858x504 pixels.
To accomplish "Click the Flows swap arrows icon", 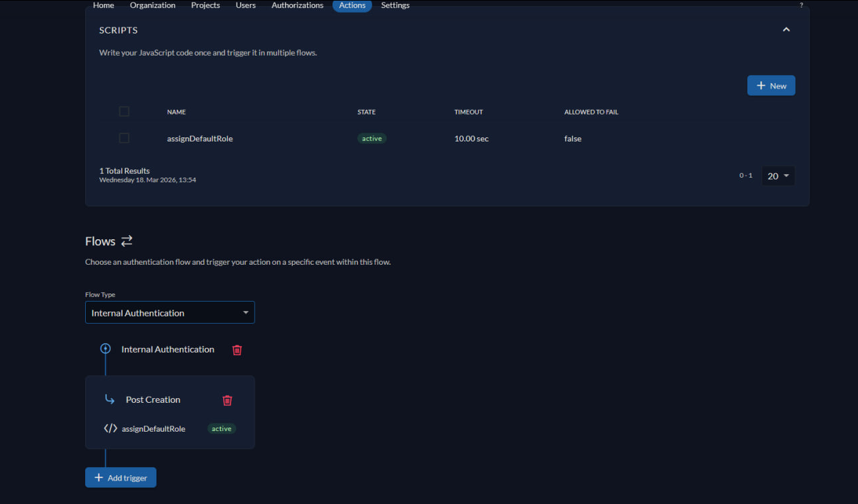I will (x=127, y=241).
